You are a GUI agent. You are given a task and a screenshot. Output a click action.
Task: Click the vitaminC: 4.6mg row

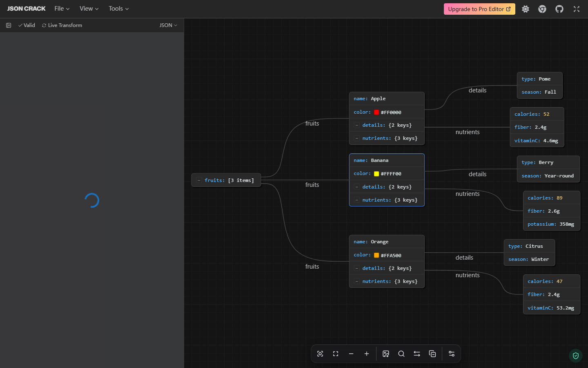537,141
